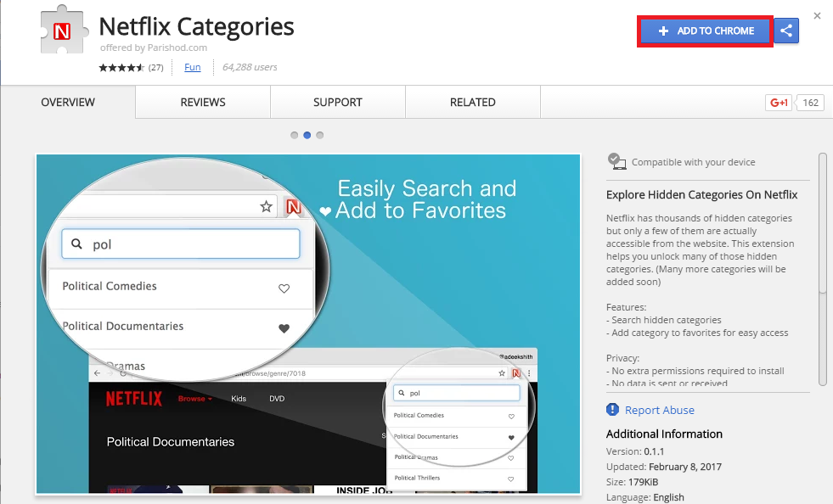This screenshot has width=833, height=504.
Task: Click the G+1 button
Action: coord(779,103)
